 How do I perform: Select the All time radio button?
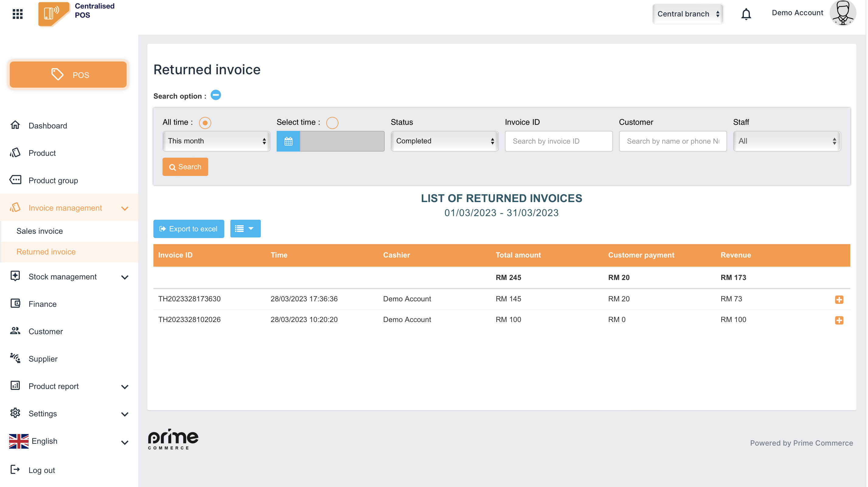205,123
